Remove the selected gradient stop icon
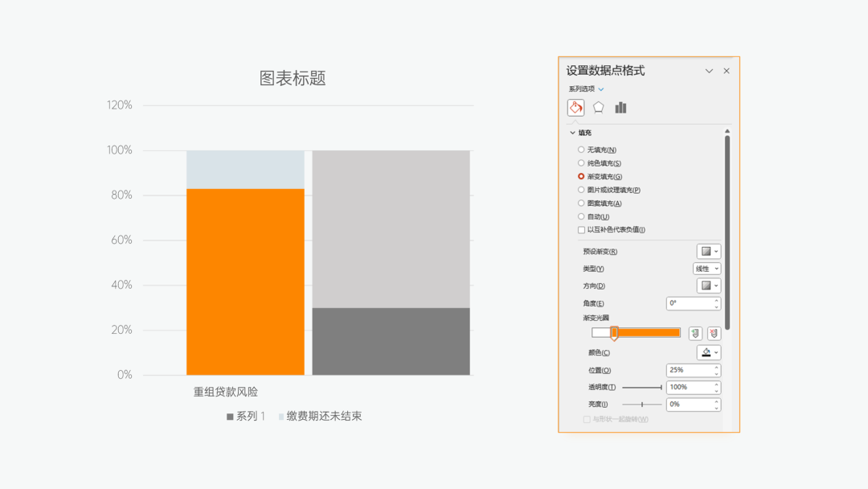868x489 pixels. click(712, 333)
